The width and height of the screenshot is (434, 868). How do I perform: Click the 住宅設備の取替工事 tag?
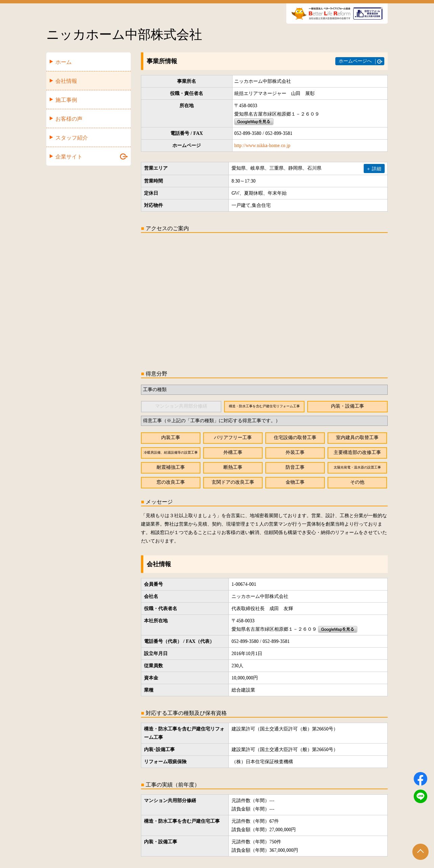pyautogui.click(x=295, y=438)
